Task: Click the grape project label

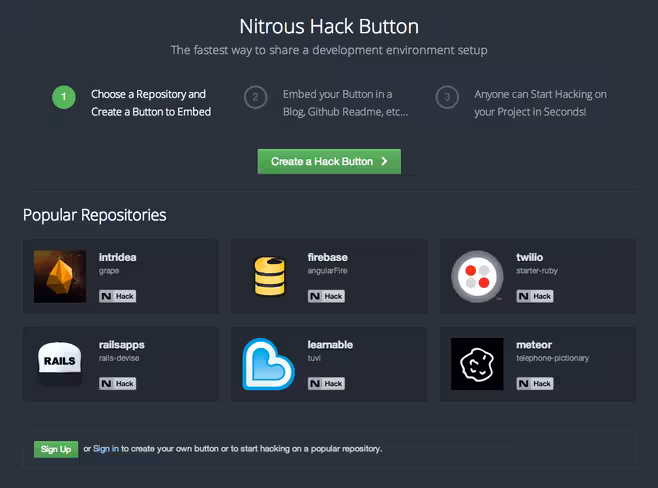Action: pyautogui.click(x=109, y=271)
